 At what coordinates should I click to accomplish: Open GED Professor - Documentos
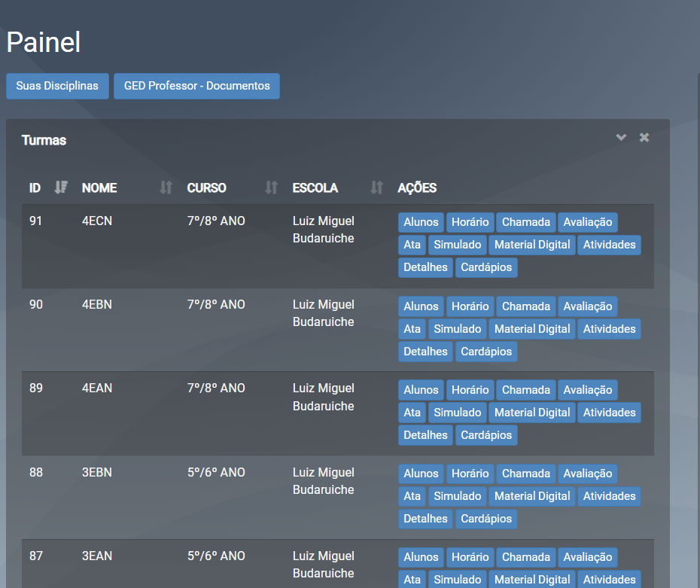(x=196, y=86)
